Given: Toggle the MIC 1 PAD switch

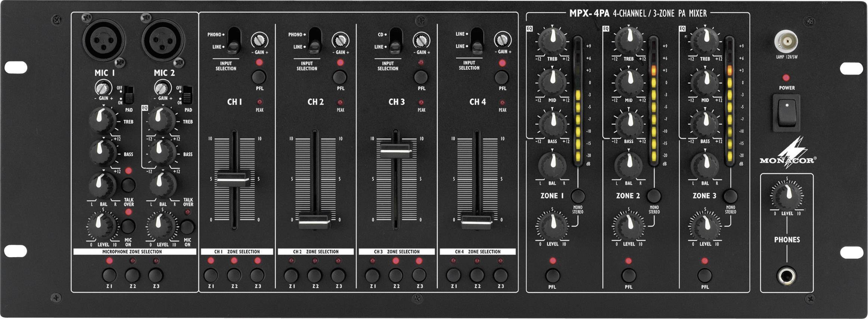Looking at the screenshot, I should click(x=129, y=95).
